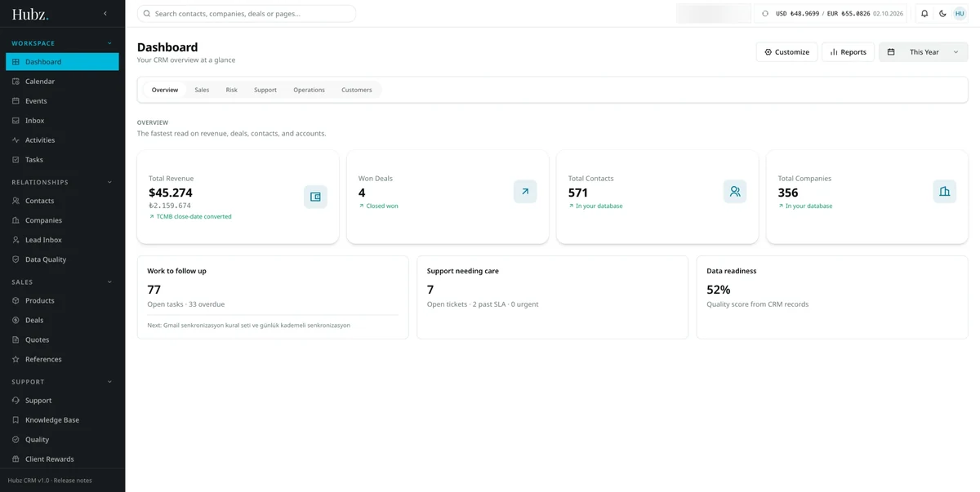Open the Tasks page
The height and width of the screenshot is (492, 980).
tap(62, 160)
